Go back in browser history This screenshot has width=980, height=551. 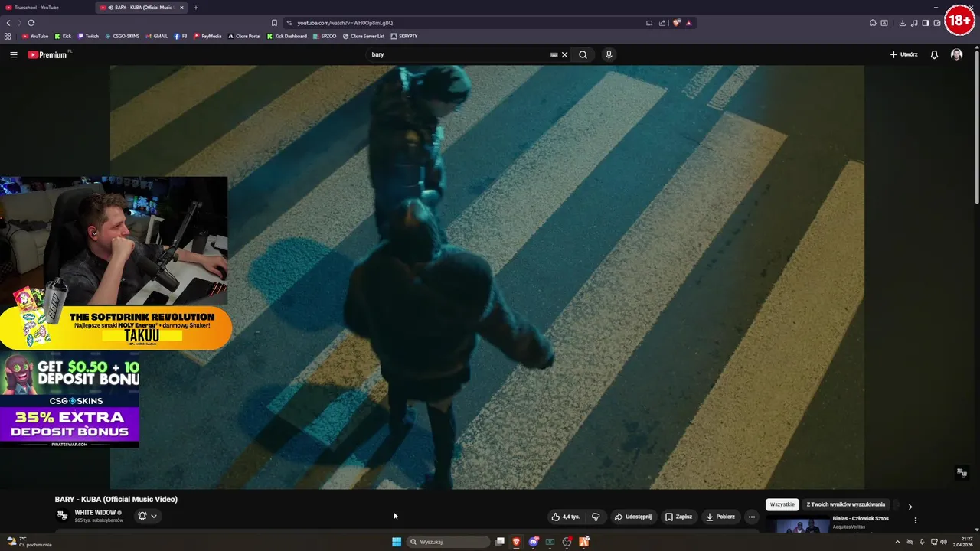[x=8, y=23]
